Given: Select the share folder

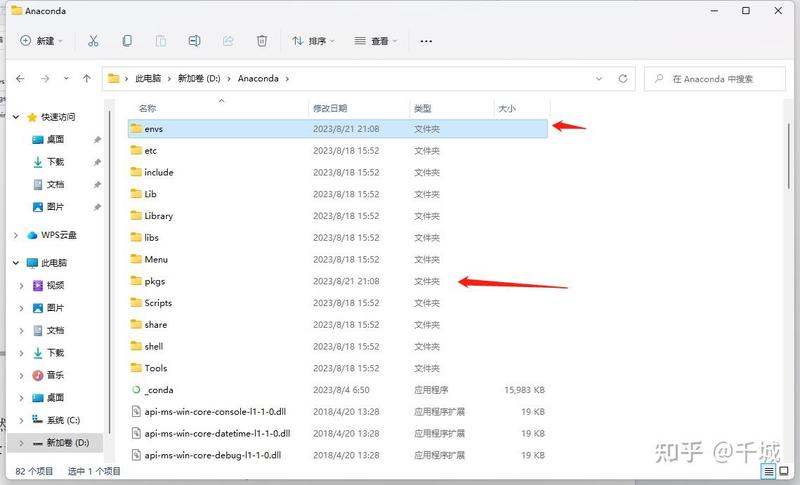Looking at the screenshot, I should coord(338,325).
